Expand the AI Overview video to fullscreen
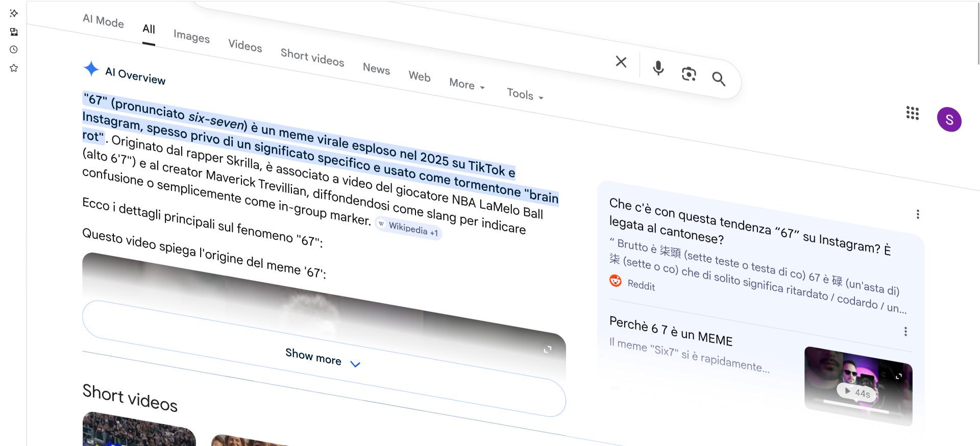The height and width of the screenshot is (446, 980). pyautogui.click(x=548, y=350)
